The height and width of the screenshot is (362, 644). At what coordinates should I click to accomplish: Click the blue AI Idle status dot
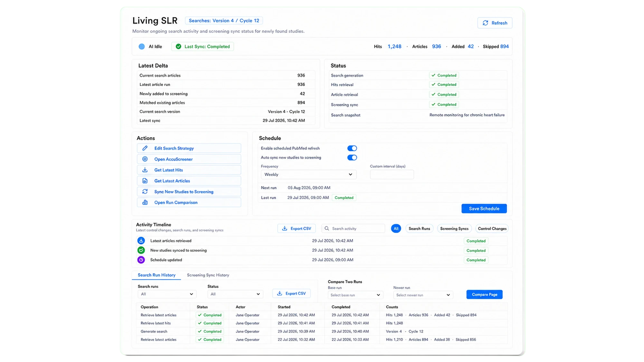142,46
